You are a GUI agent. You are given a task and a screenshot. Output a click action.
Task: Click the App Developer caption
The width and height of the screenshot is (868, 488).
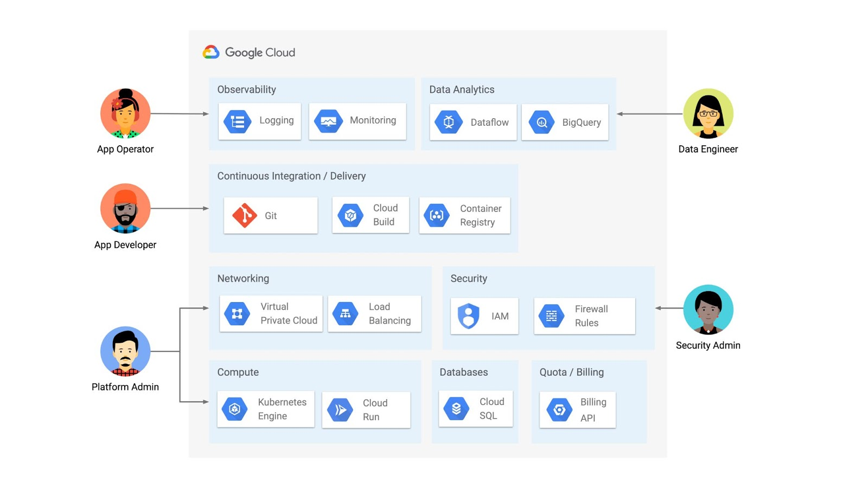click(x=125, y=245)
